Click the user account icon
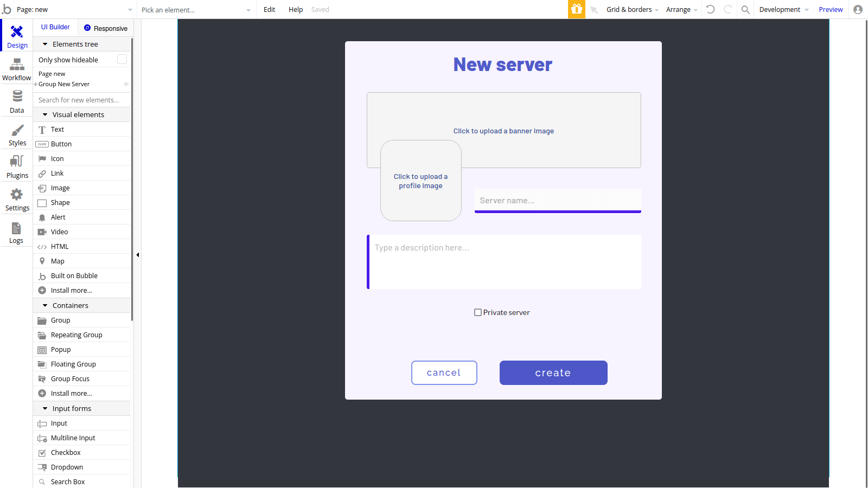 857,9
